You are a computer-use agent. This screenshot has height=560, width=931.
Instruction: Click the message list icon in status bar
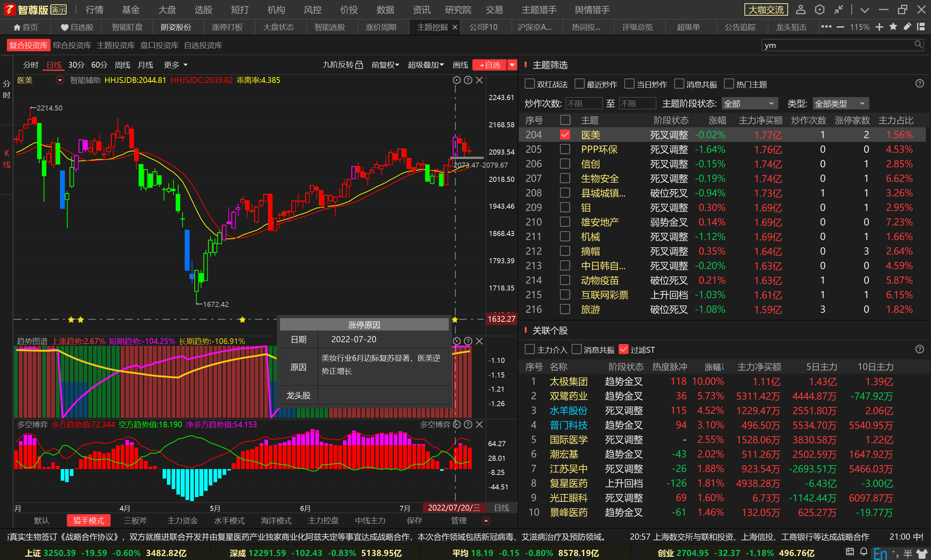point(850,552)
